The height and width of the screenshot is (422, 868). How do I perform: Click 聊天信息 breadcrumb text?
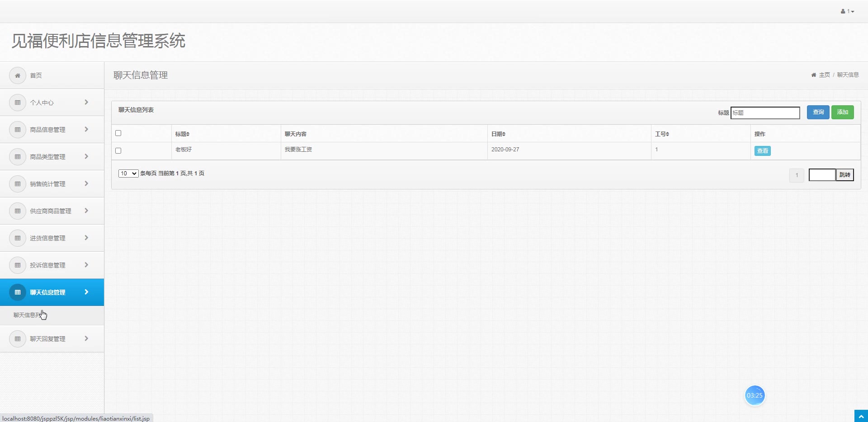point(848,75)
